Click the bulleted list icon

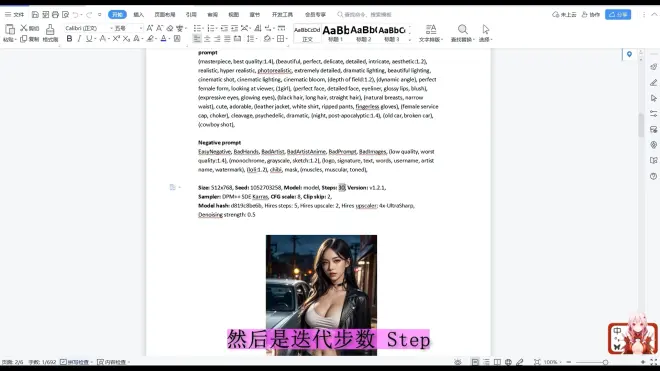tap(197, 28)
